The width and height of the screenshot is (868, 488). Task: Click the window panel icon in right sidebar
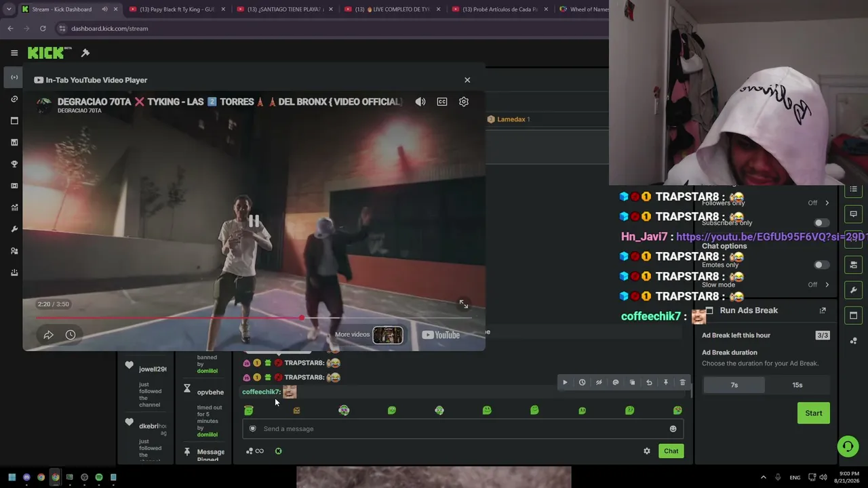pos(854,315)
